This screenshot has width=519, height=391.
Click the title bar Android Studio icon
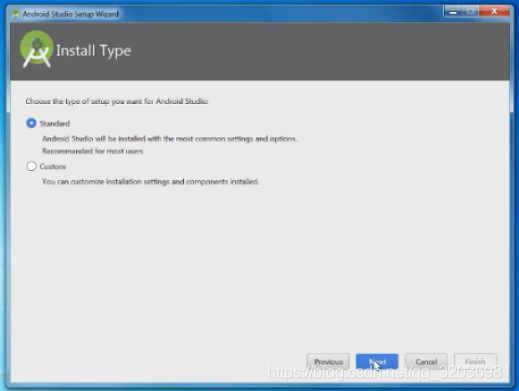point(15,14)
